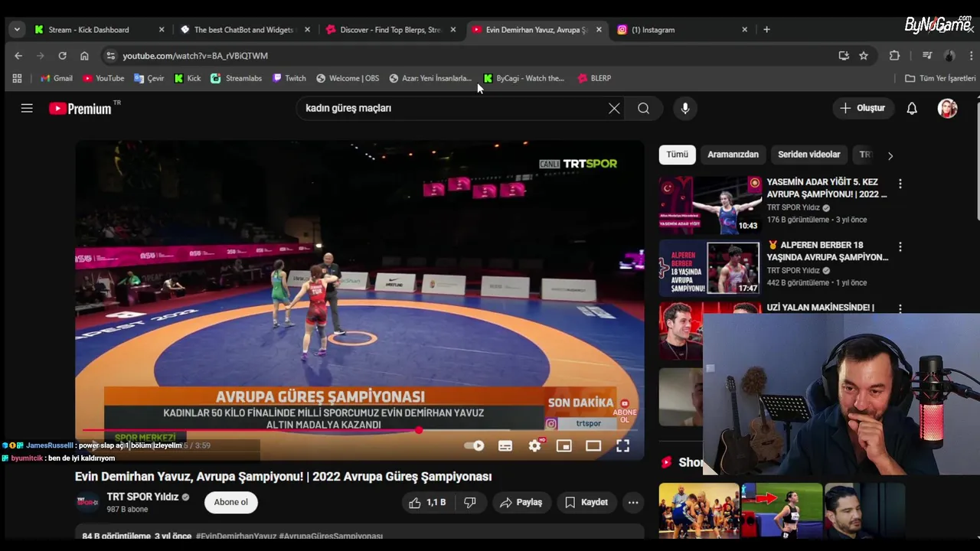Start voice search with microphone
980x551 pixels.
(685, 108)
